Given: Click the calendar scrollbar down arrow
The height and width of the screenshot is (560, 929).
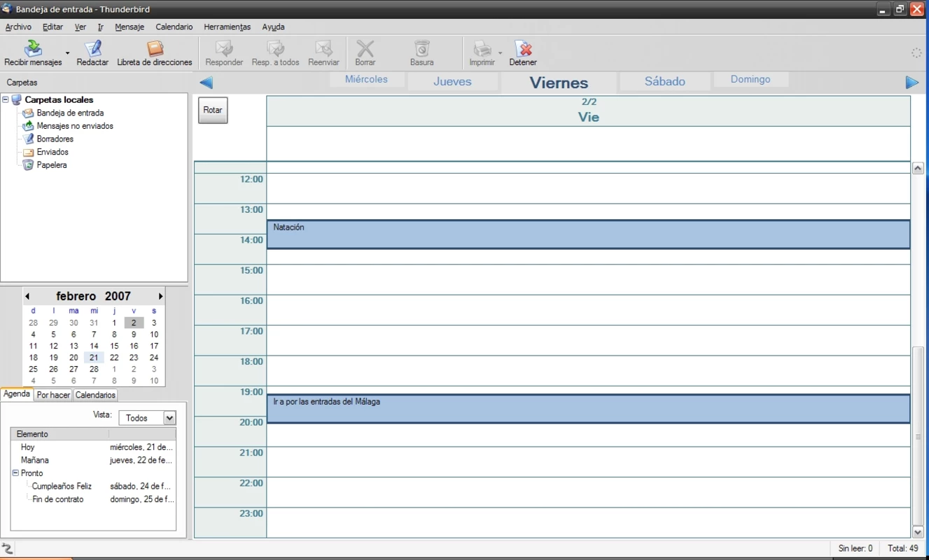Looking at the screenshot, I should [918, 532].
